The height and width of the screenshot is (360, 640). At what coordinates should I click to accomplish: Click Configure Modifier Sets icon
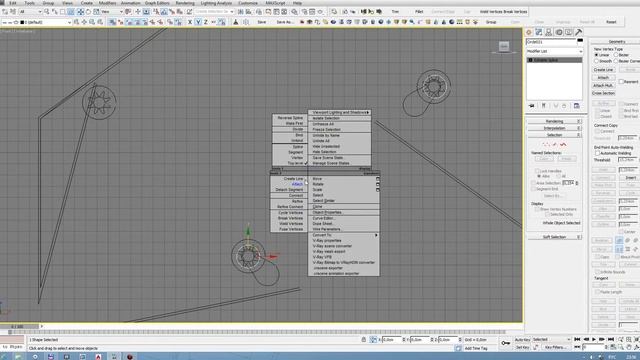(576, 106)
